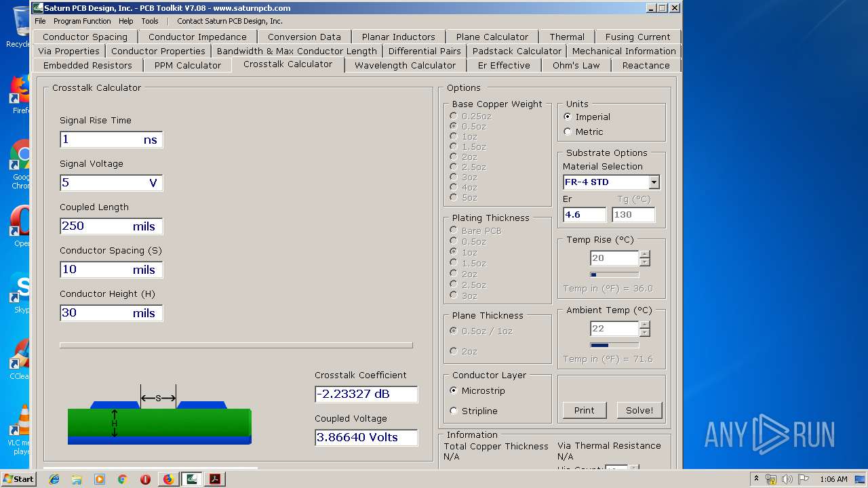Switch to the Wavelength Calculator tab
Screen dimensions: 868x488
405,65
